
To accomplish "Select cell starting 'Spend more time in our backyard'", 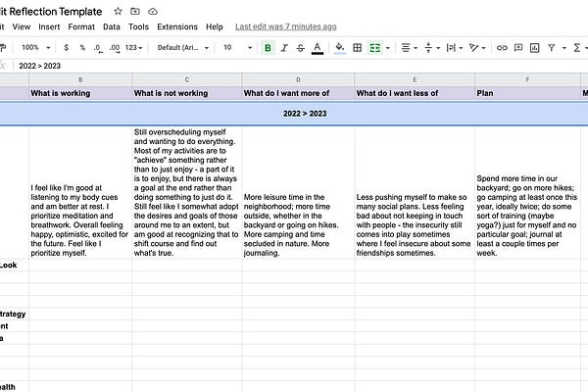I will (x=527, y=192).
